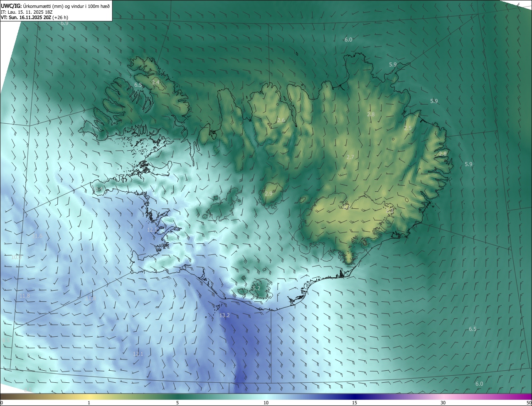Click the "VT: Sun. 16.11.2025 20Z (+26 h)" line

coord(34,17)
